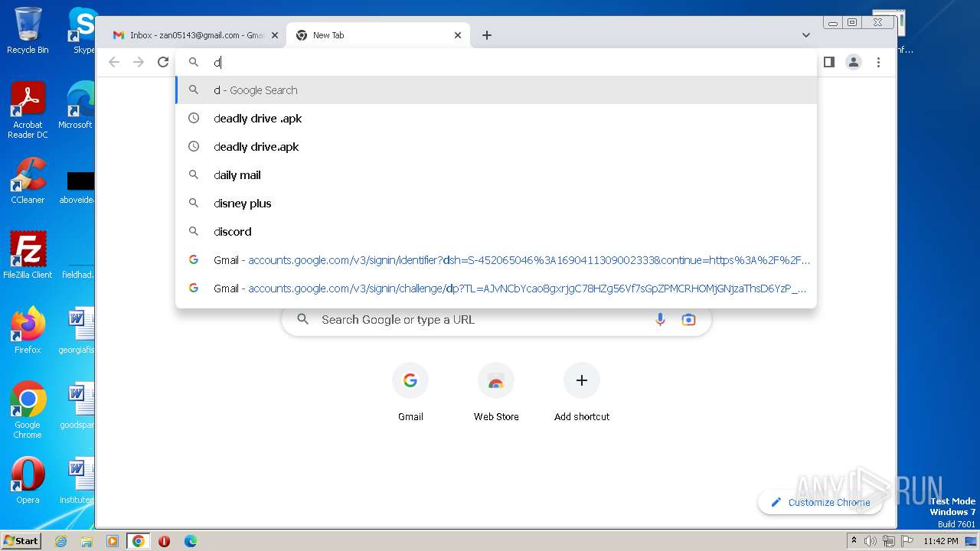The image size is (980, 551).
Task: Open Windows Media Player taskbar icon
Action: [x=113, y=541]
